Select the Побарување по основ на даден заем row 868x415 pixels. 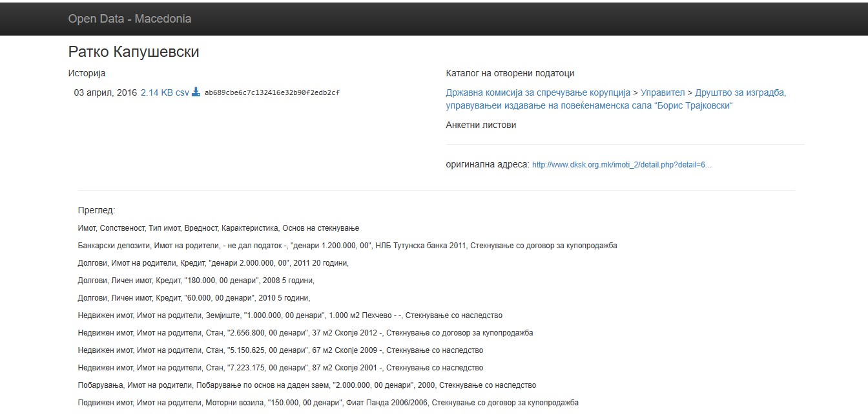307,385
